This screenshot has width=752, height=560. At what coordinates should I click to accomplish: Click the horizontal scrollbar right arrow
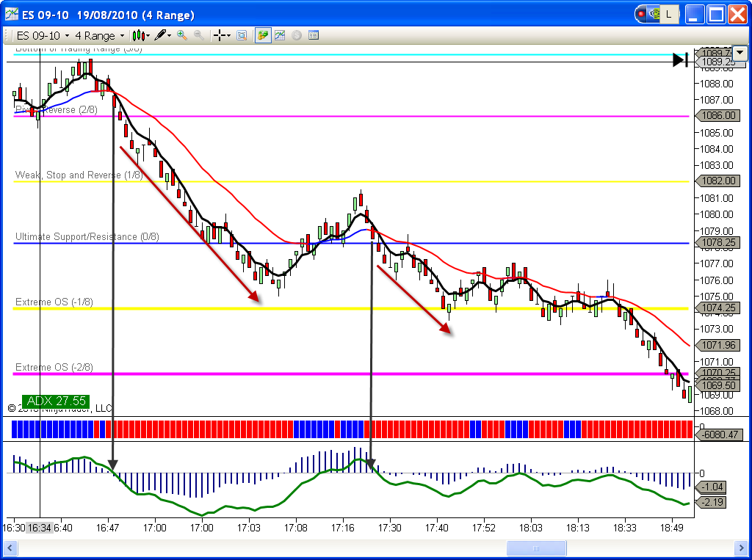[x=741, y=548]
